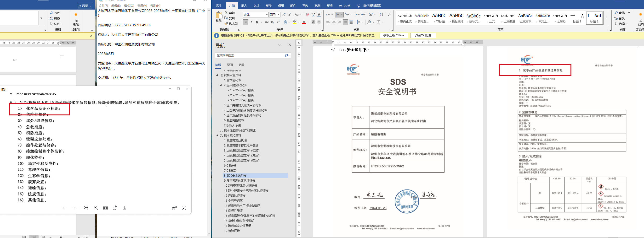Switch to the 插入 ribbon tab
Viewport: 644px width, 238px height.
(244, 5)
